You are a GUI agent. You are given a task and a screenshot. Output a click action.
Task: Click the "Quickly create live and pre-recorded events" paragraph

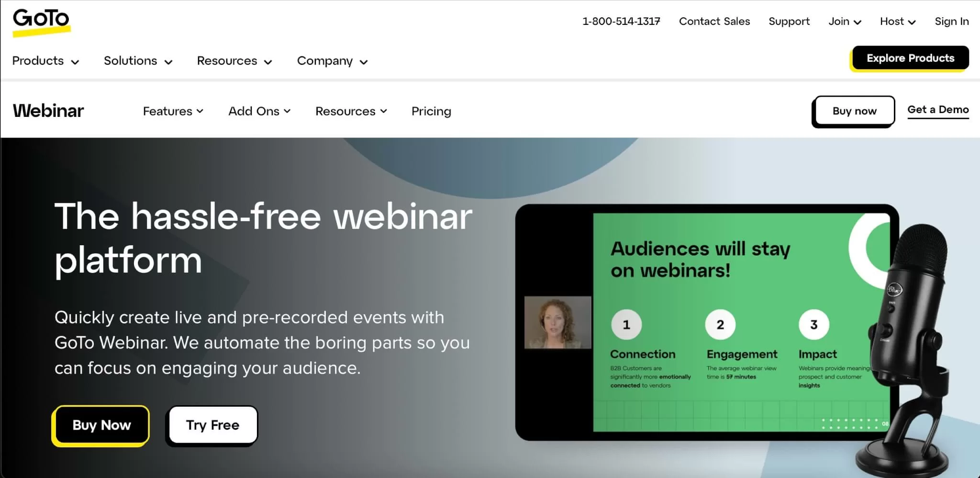click(x=262, y=342)
